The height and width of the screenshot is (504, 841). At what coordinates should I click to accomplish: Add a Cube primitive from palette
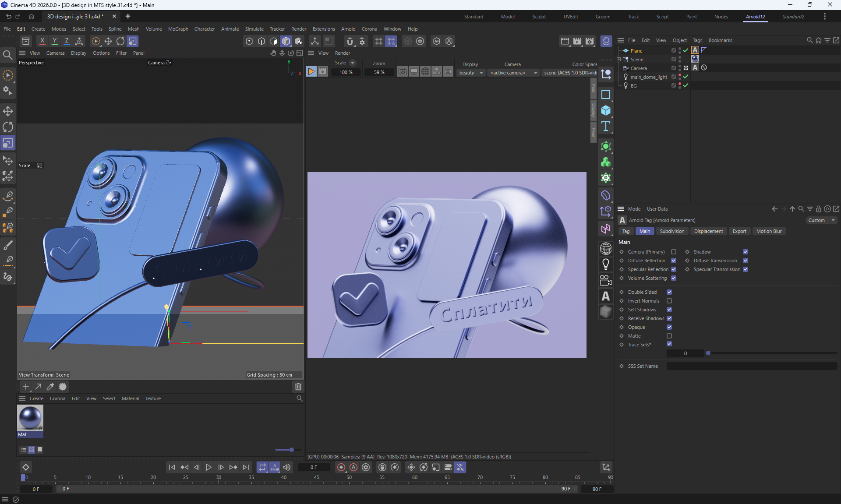pos(606,110)
